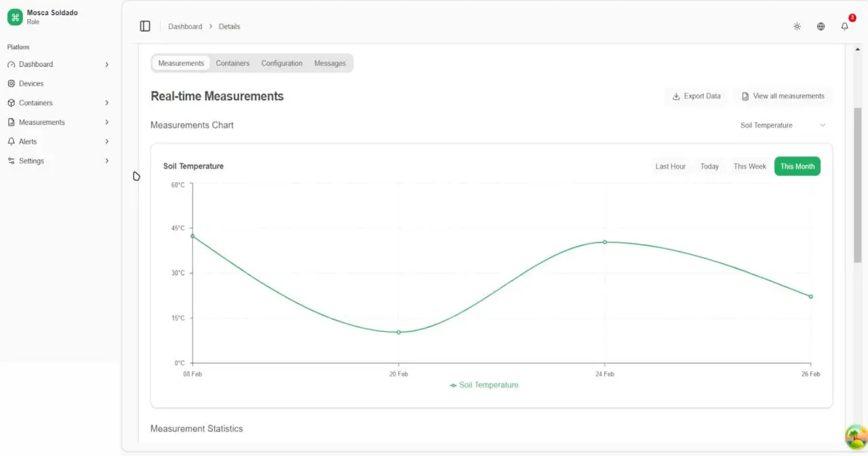Viewport: 868px width, 456px height.
Task: Click the Containers cube icon
Action: click(11, 102)
